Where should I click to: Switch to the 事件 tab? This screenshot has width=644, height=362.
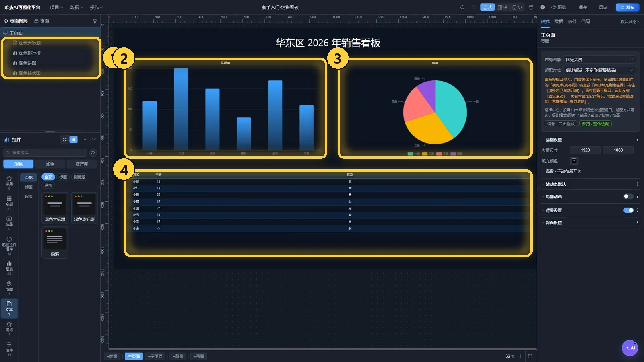pyautogui.click(x=572, y=22)
